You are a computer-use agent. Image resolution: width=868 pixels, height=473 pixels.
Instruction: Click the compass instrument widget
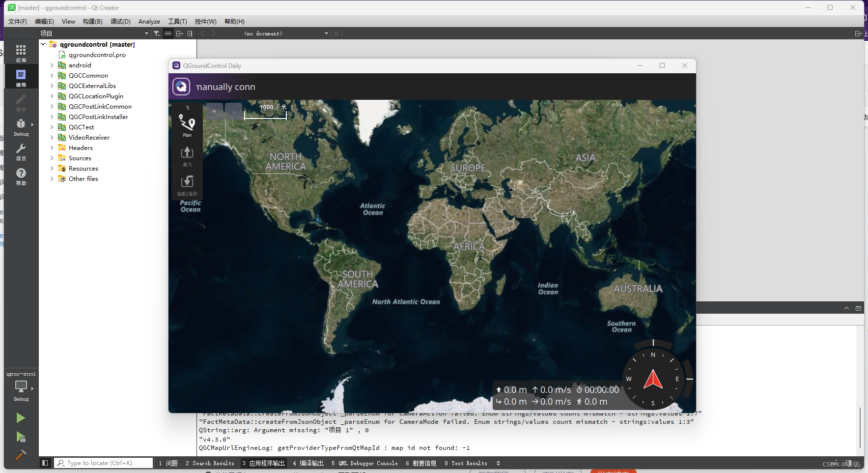tap(653, 379)
